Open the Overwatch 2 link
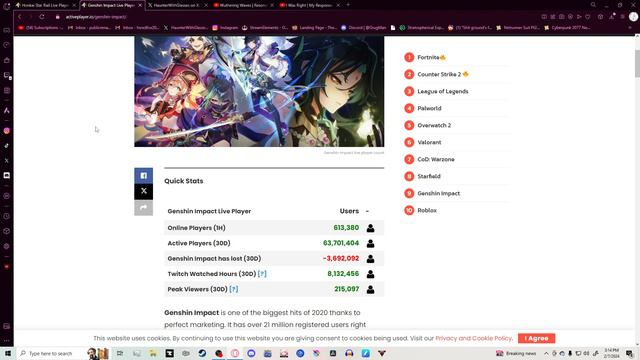The image size is (640, 360). tap(434, 125)
